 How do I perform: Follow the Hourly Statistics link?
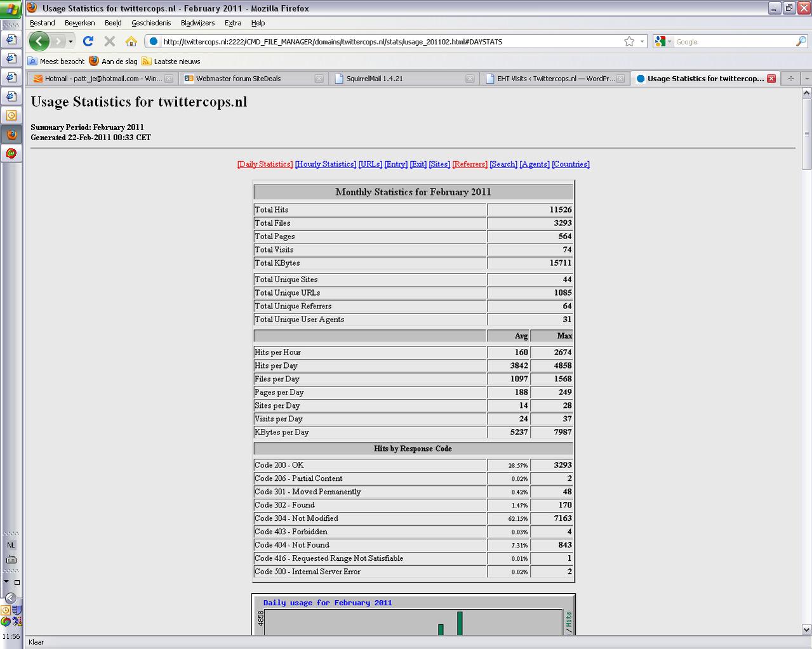325,164
